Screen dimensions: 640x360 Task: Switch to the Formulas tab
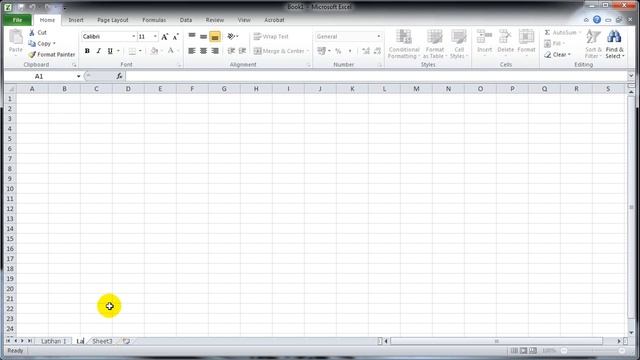[154, 20]
